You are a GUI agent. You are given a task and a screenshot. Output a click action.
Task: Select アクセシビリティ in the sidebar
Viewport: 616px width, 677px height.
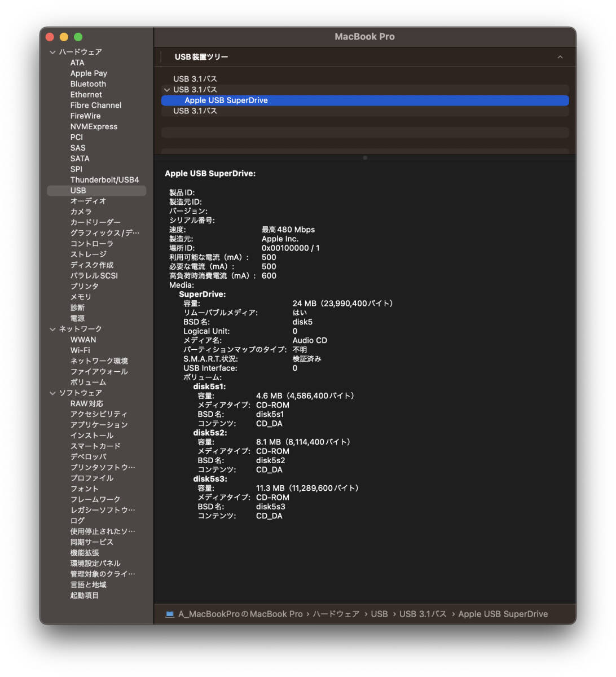pos(99,414)
